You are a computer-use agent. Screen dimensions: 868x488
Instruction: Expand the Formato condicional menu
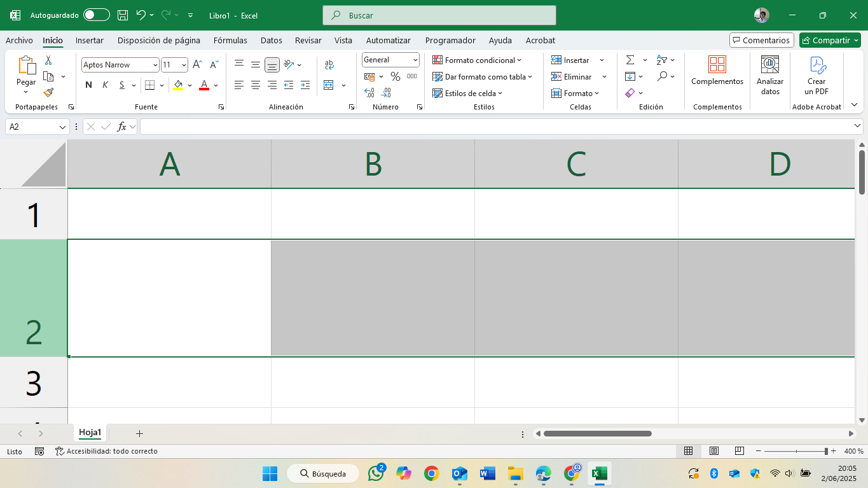tap(477, 60)
